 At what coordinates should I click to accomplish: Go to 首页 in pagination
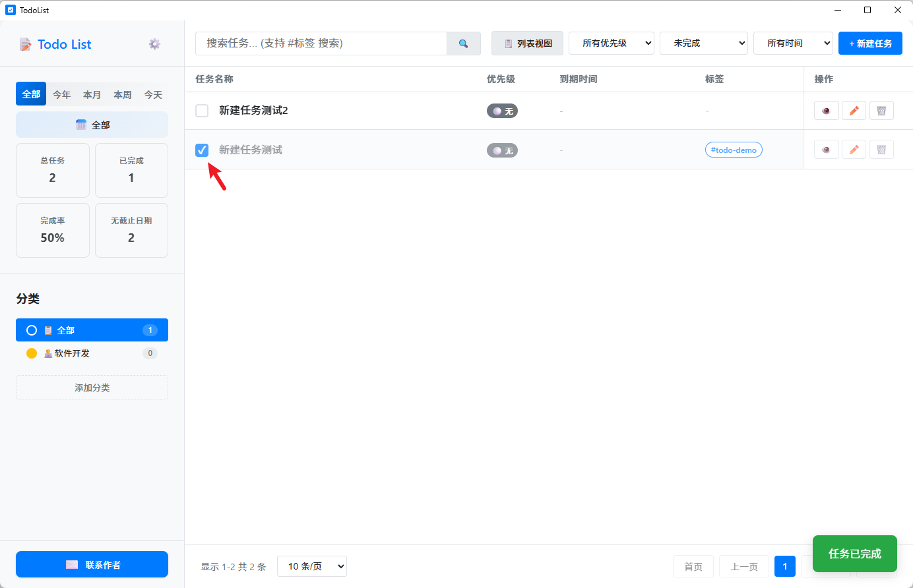[x=693, y=566]
